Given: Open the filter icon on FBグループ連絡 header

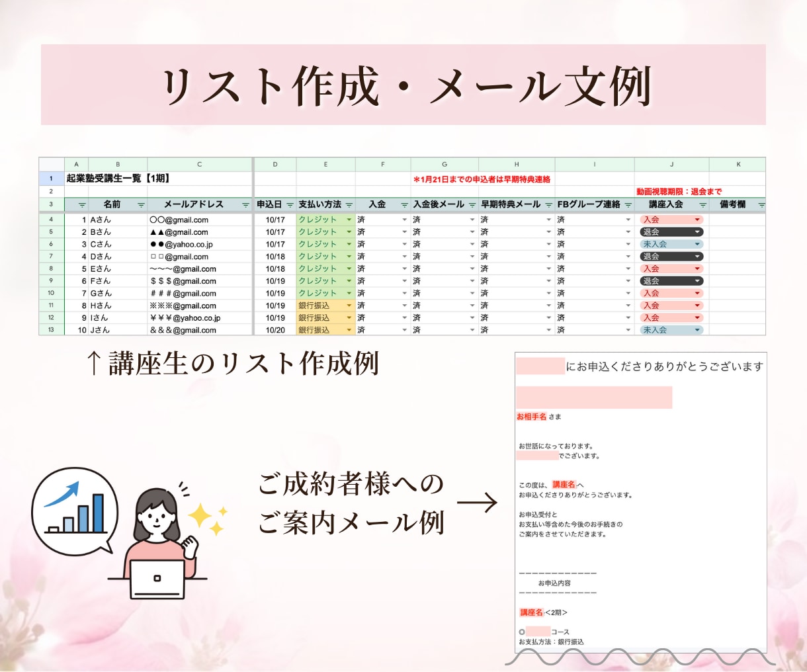Looking at the screenshot, I should coord(628,205).
